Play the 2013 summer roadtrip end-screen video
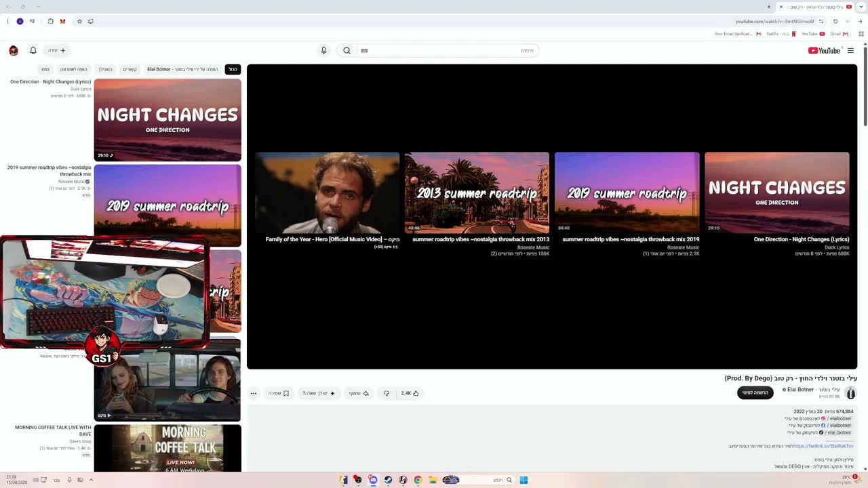Image resolution: width=868 pixels, height=488 pixels. 477,192
